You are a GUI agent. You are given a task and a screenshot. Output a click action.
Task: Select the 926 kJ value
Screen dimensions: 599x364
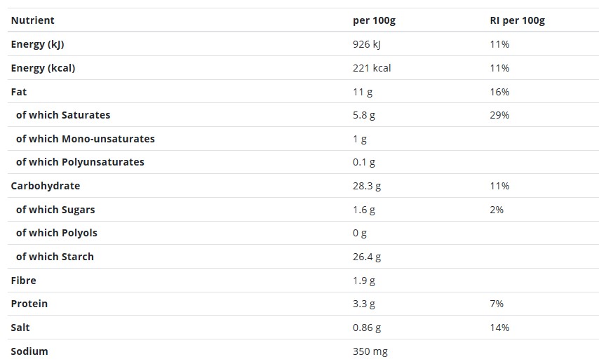click(367, 44)
